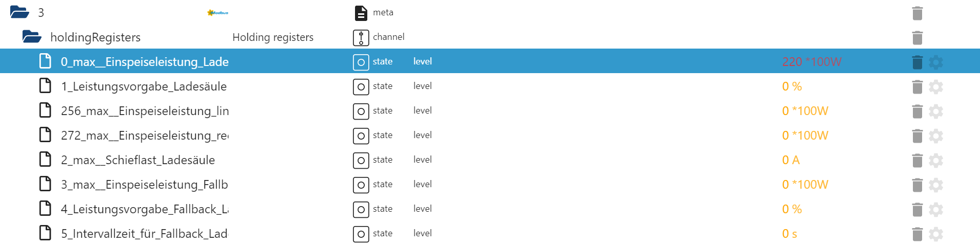980x247 pixels.
Task: Delete holdingRegisters channel with trash icon
Action: click(x=917, y=38)
